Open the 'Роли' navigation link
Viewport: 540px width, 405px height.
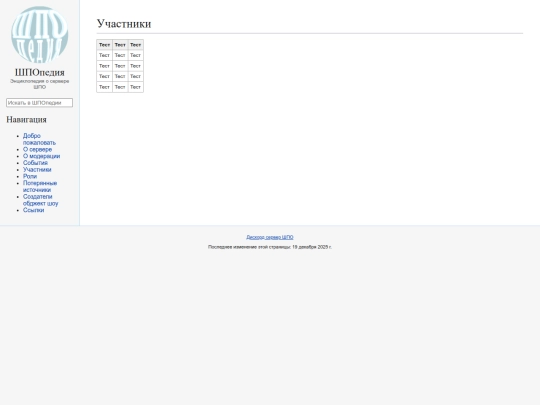[x=30, y=176]
